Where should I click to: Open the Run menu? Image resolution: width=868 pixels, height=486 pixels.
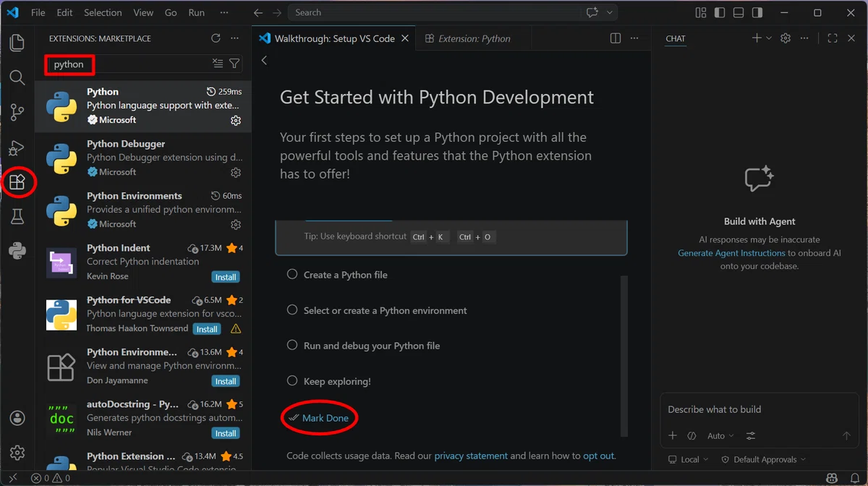pyautogui.click(x=196, y=12)
